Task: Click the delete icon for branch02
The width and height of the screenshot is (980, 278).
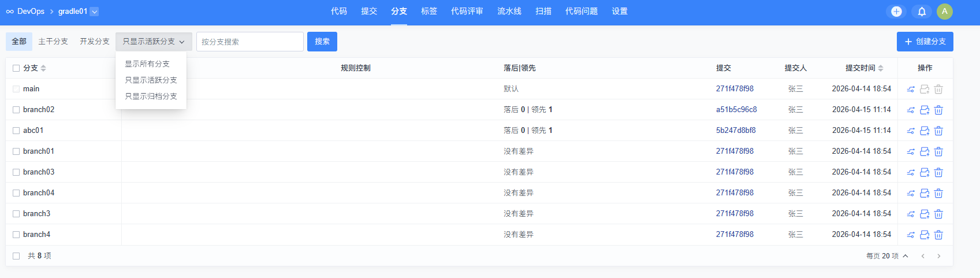Action: pos(938,110)
